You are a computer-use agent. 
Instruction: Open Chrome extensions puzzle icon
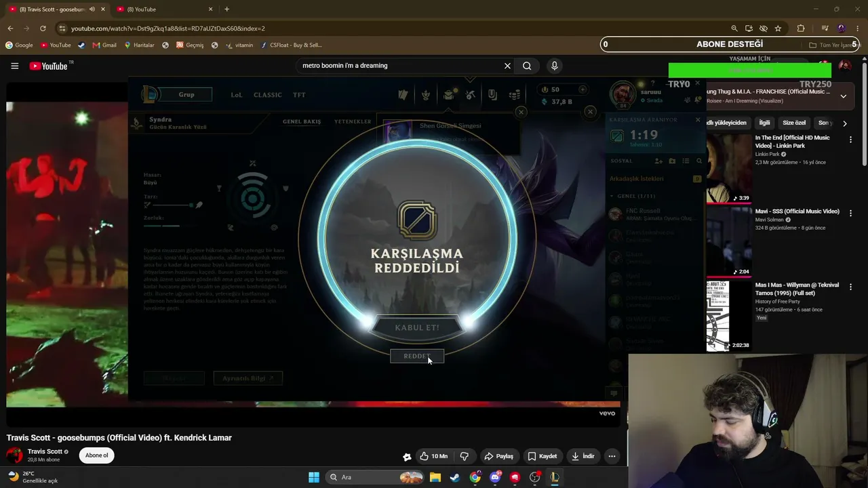[801, 28]
